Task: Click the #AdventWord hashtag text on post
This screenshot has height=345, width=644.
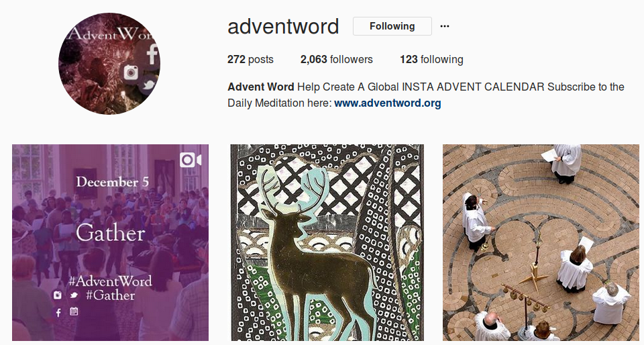Action: coord(109,281)
